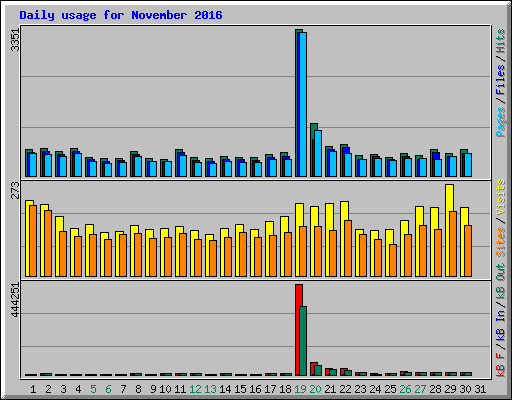Click the Files legend label

click(500, 80)
